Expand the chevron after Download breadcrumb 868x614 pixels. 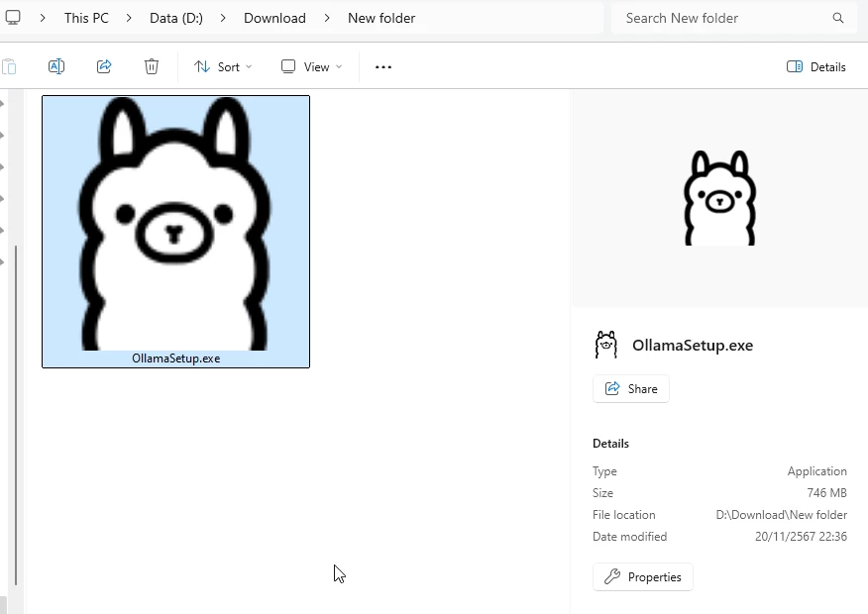(x=327, y=18)
